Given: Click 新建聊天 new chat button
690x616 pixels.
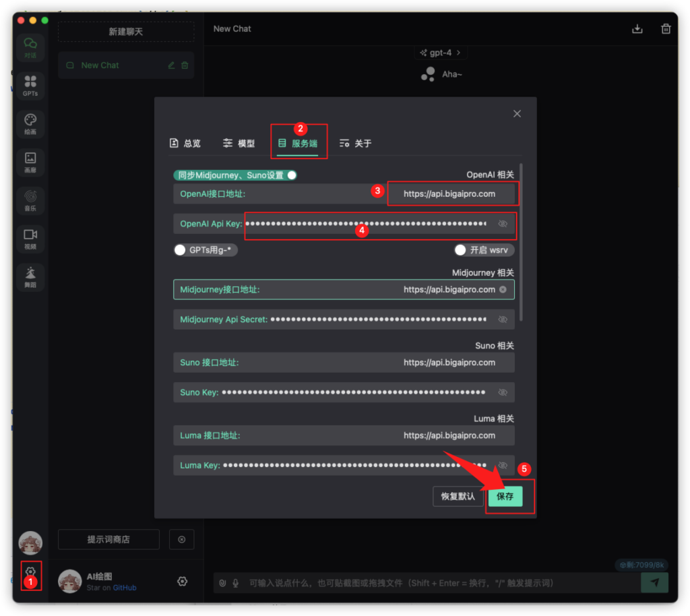Looking at the screenshot, I should (126, 32).
